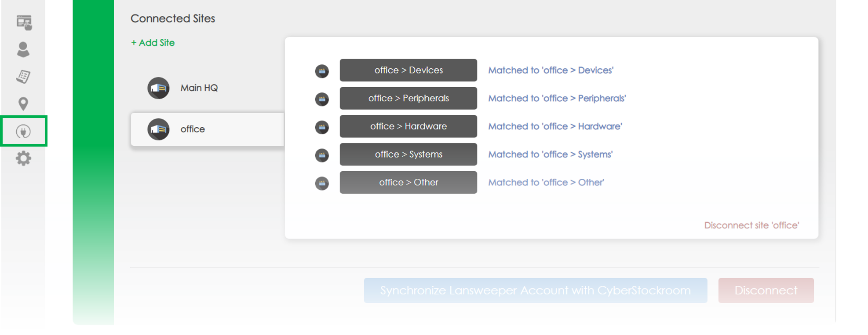This screenshot has height=335, width=868.
Task: Click the icon beside office > Peripherals
Action: (x=322, y=99)
